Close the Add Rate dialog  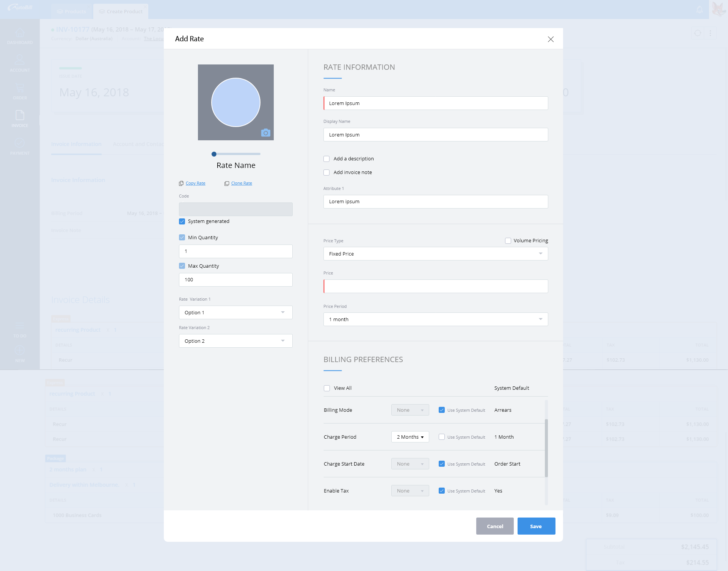click(551, 39)
